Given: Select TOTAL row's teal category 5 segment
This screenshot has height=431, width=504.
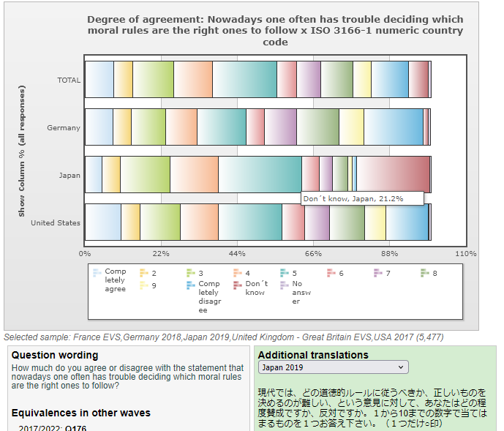Looking at the screenshot, I should coord(244,80).
